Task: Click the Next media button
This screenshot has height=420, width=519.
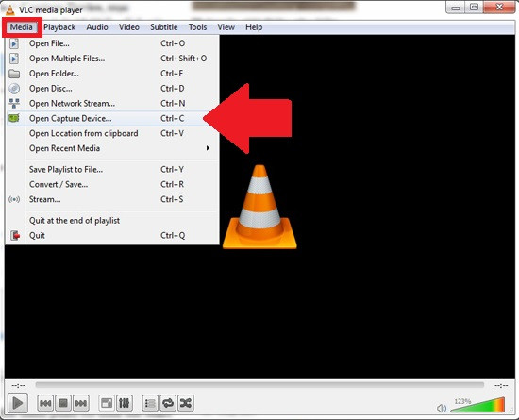Action: pyautogui.click(x=81, y=403)
